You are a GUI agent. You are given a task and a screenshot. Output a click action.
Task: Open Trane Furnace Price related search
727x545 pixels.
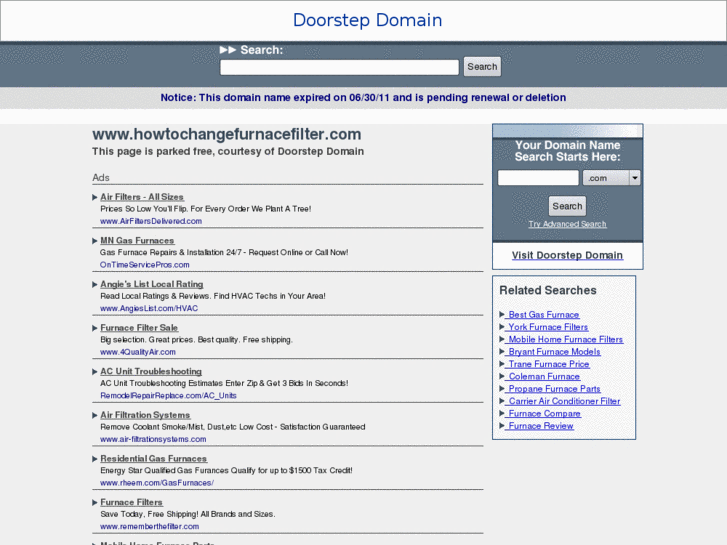coord(548,364)
